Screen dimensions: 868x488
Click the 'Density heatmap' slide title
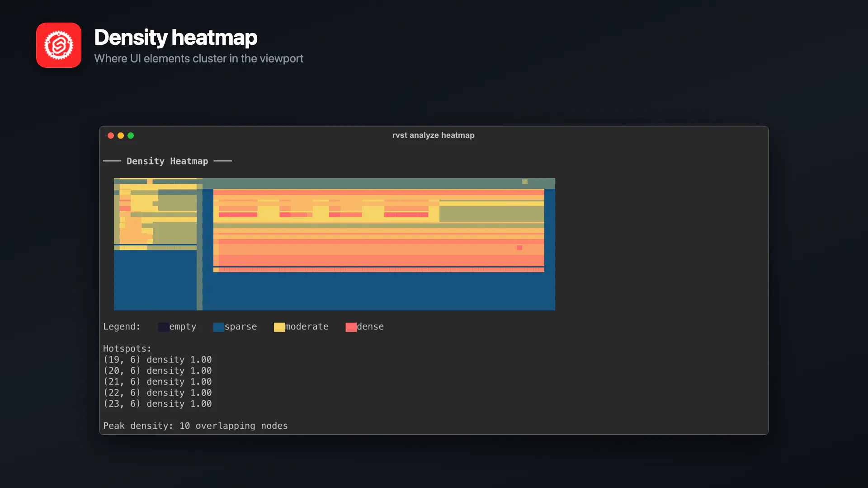tap(175, 38)
